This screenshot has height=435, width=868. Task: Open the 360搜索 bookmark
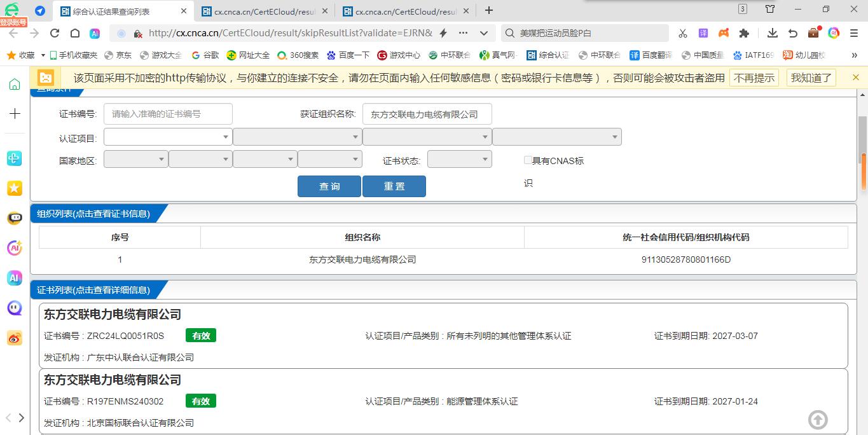tap(298, 55)
